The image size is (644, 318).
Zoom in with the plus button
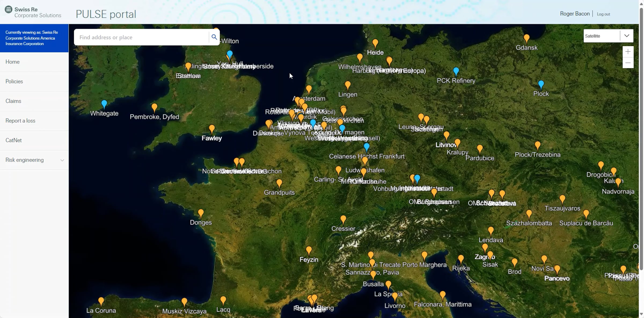628,52
